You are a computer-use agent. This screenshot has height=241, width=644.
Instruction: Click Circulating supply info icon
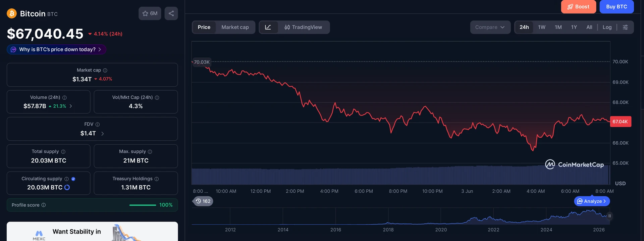(66, 179)
